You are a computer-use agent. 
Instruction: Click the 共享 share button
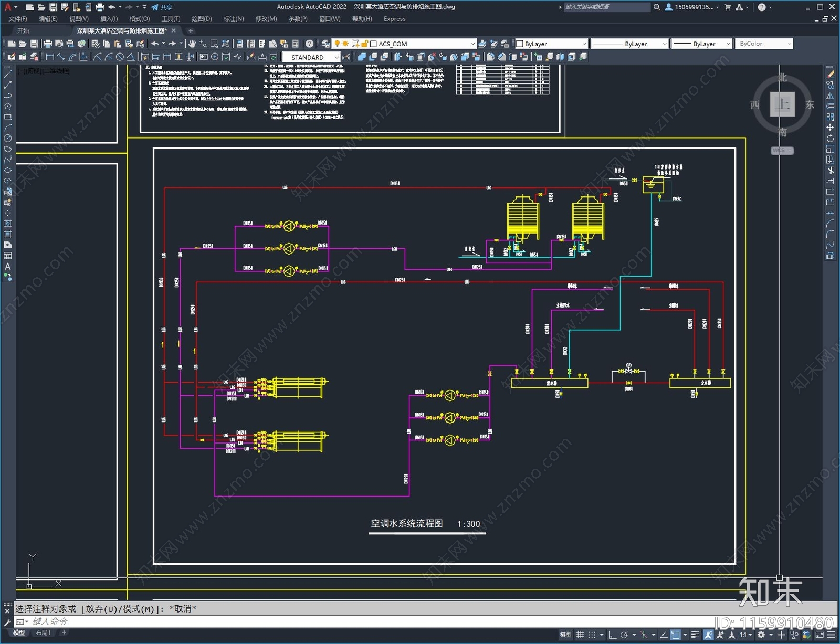162,7
